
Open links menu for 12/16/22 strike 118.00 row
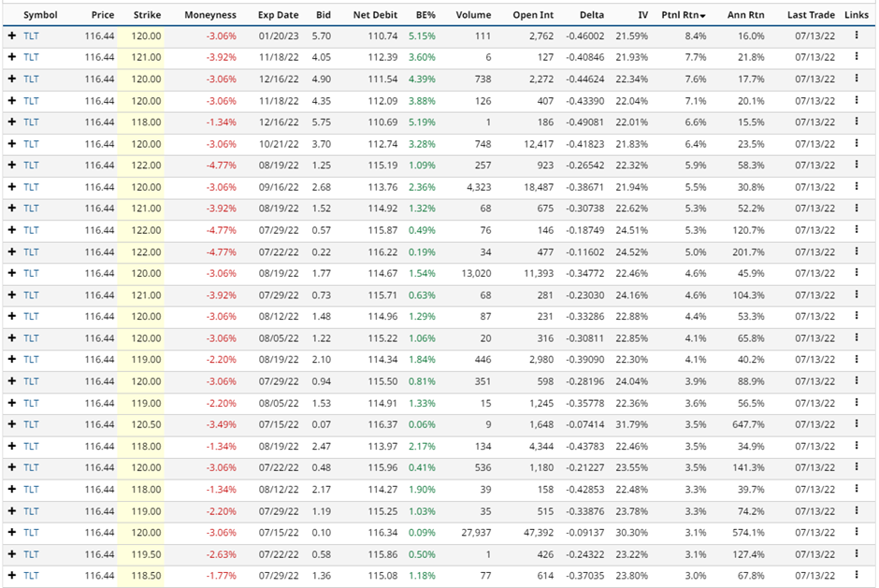click(x=856, y=122)
